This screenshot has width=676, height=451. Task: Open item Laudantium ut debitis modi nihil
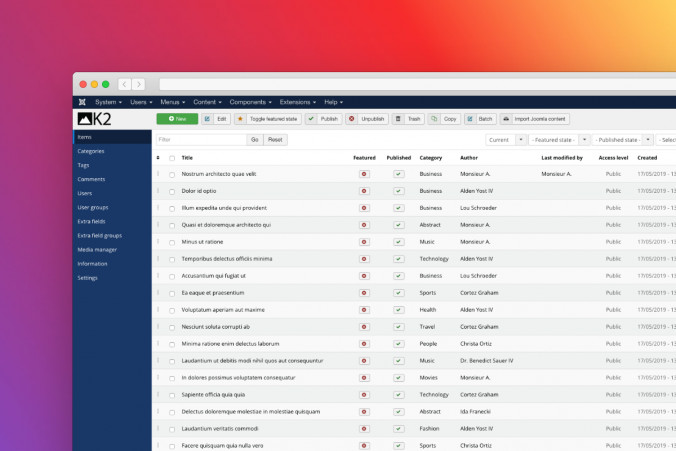[252, 361]
